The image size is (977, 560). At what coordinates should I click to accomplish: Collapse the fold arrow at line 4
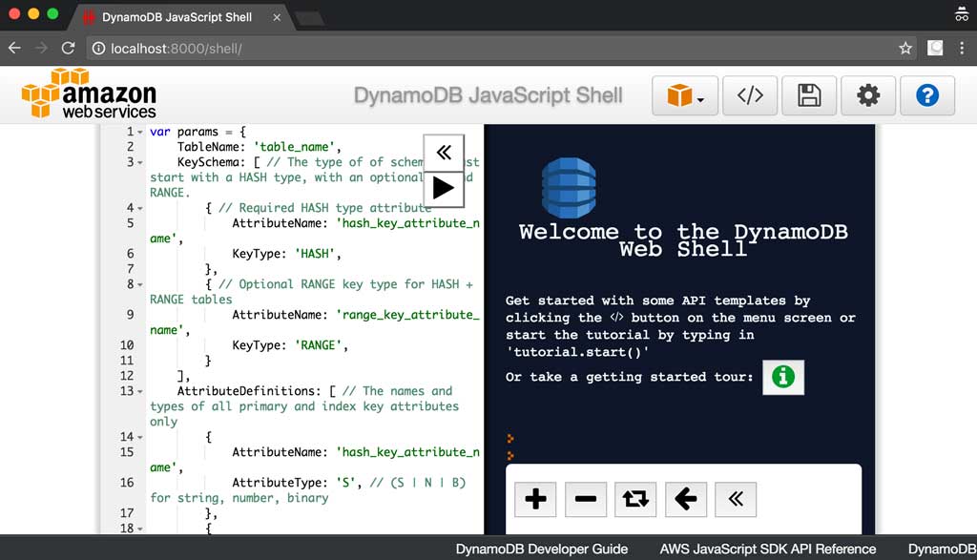(x=140, y=208)
